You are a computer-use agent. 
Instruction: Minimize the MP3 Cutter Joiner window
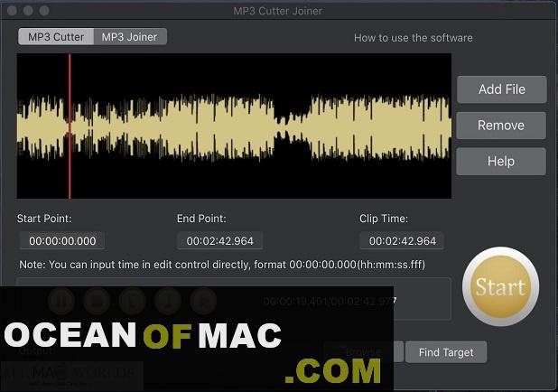tap(29, 11)
